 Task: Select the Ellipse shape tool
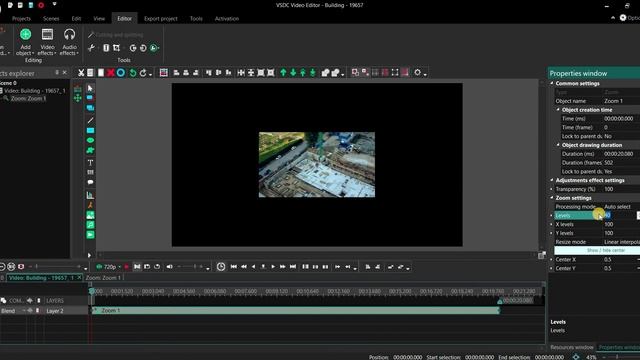click(x=90, y=140)
